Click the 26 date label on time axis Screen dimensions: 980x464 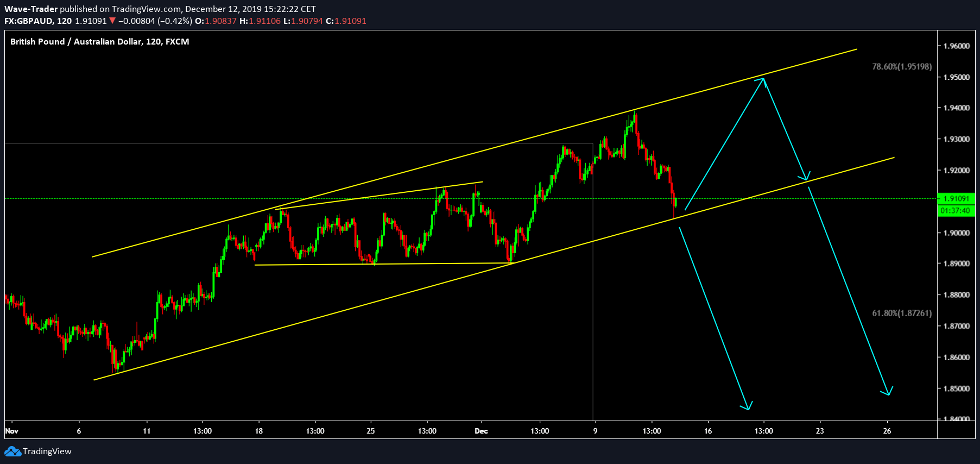887,431
